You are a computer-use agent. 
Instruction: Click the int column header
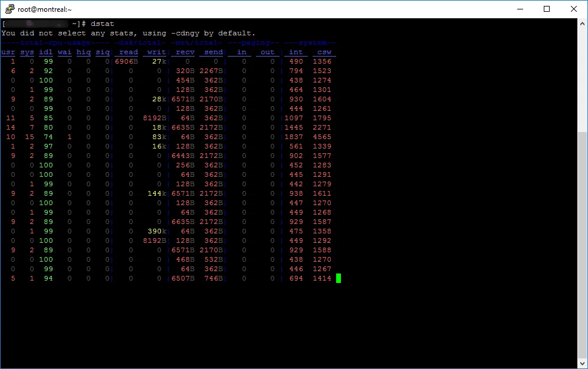tap(296, 52)
